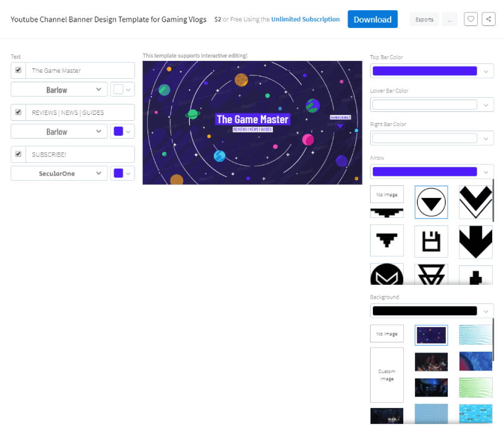The height and width of the screenshot is (430, 504).
Task: Click the purple SUBSCRIBE! color swatch
Action: (x=119, y=173)
